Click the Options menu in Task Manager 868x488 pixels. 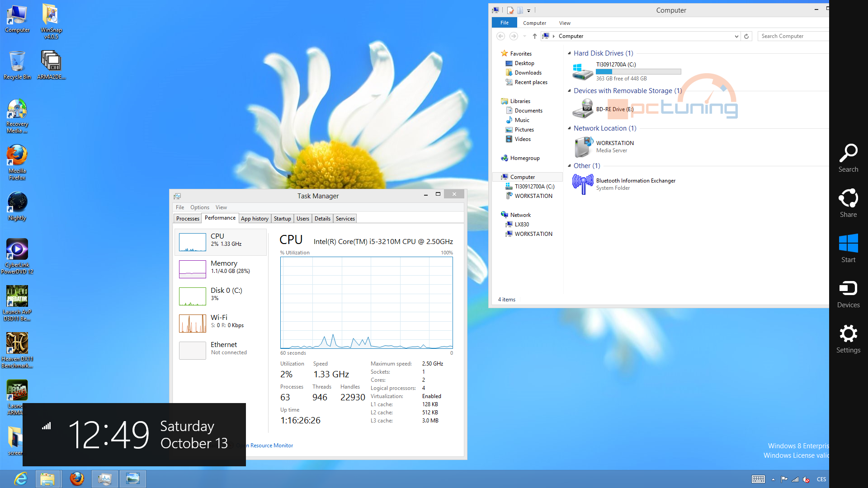pyautogui.click(x=199, y=207)
